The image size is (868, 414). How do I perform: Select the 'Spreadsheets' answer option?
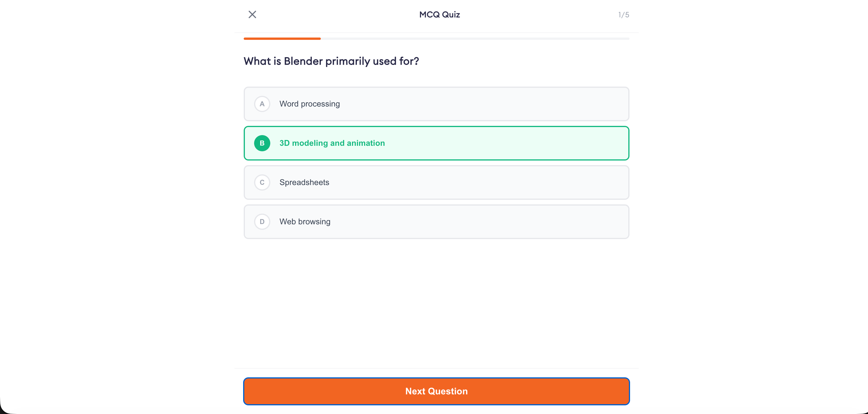point(436,182)
